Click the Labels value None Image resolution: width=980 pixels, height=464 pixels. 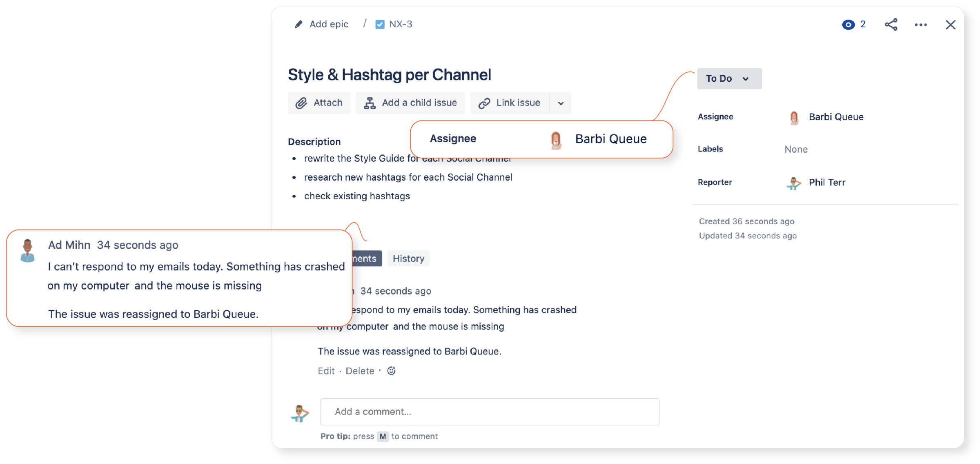(796, 149)
